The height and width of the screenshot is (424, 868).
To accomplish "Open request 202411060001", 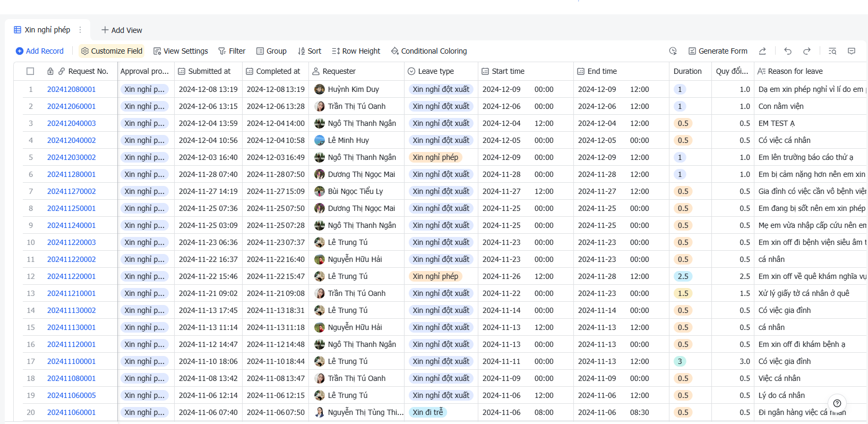I will (72, 412).
